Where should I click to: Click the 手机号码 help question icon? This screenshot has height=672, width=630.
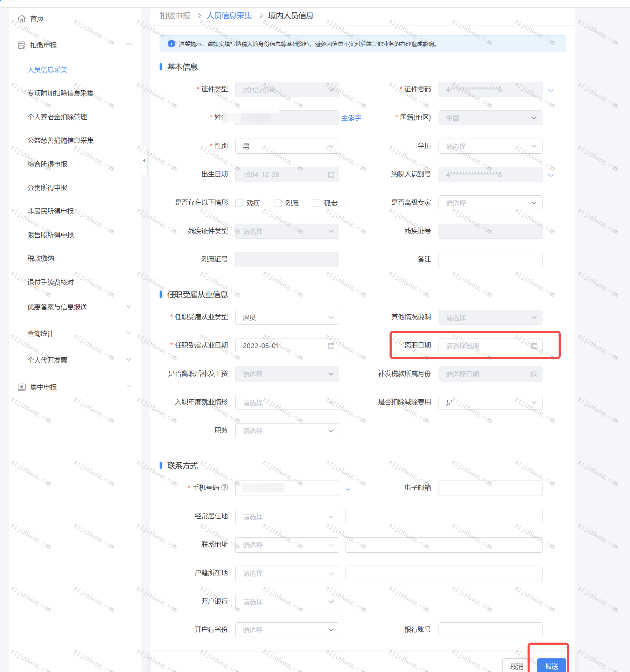[x=225, y=487]
